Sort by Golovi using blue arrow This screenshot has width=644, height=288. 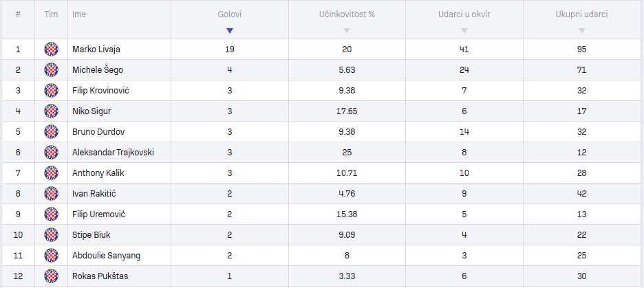tap(230, 31)
